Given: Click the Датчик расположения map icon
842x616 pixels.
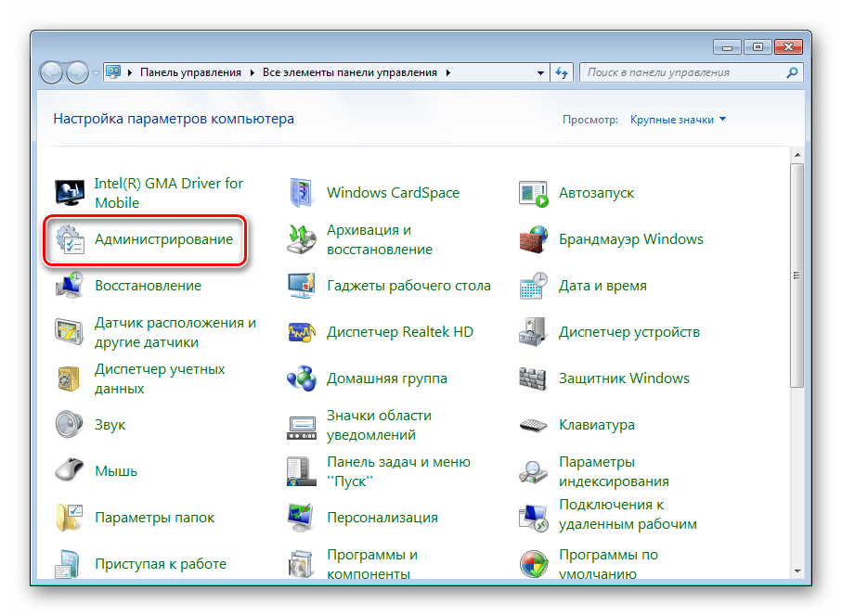Looking at the screenshot, I should click(70, 331).
